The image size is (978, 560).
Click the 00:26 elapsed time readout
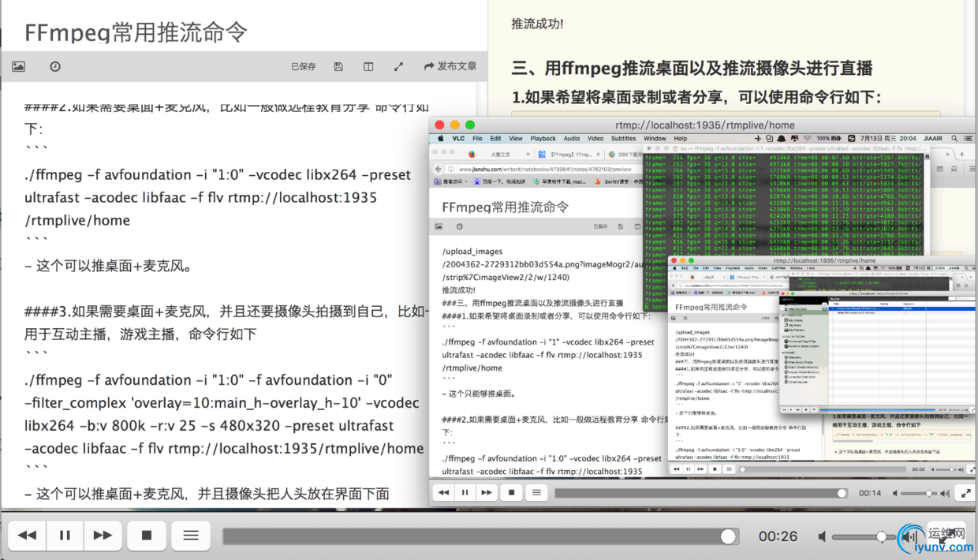(778, 536)
